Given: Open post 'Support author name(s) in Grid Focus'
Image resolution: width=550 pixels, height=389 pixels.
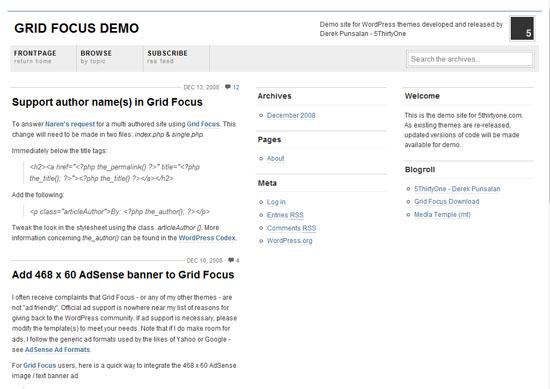Looking at the screenshot, I should (x=107, y=102).
